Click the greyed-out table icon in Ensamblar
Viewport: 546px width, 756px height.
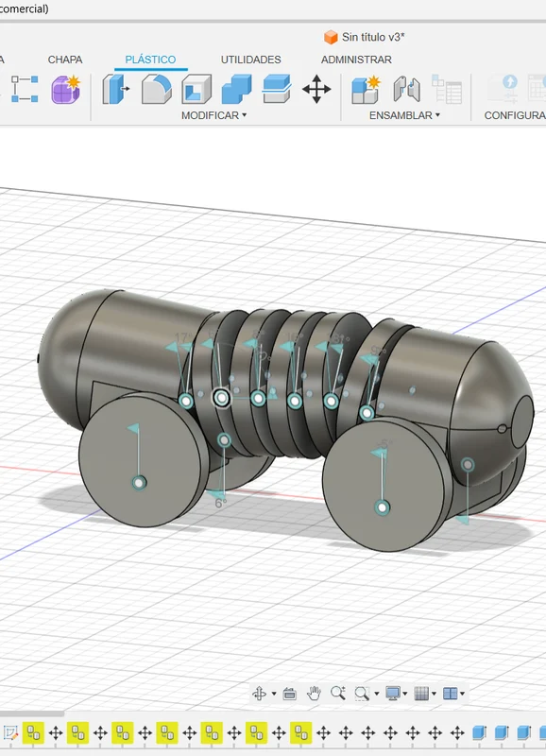point(447,89)
